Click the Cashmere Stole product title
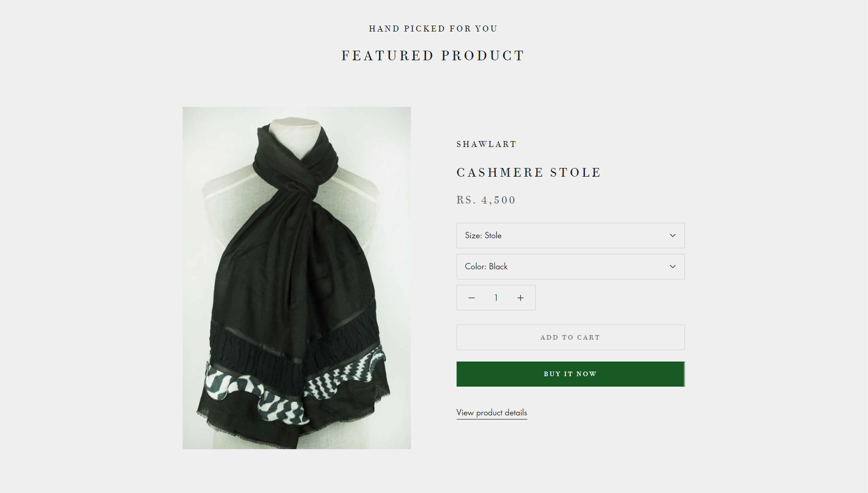This screenshot has height=493, width=868. click(x=529, y=173)
